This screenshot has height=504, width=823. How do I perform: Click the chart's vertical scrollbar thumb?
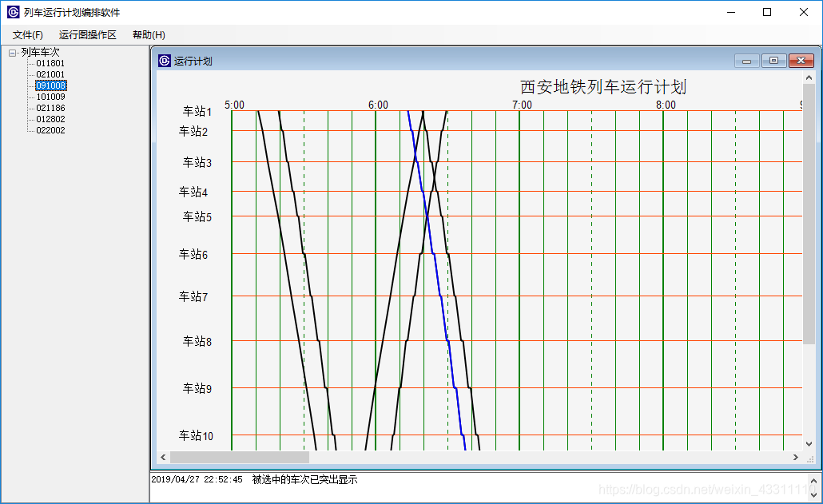(x=809, y=213)
